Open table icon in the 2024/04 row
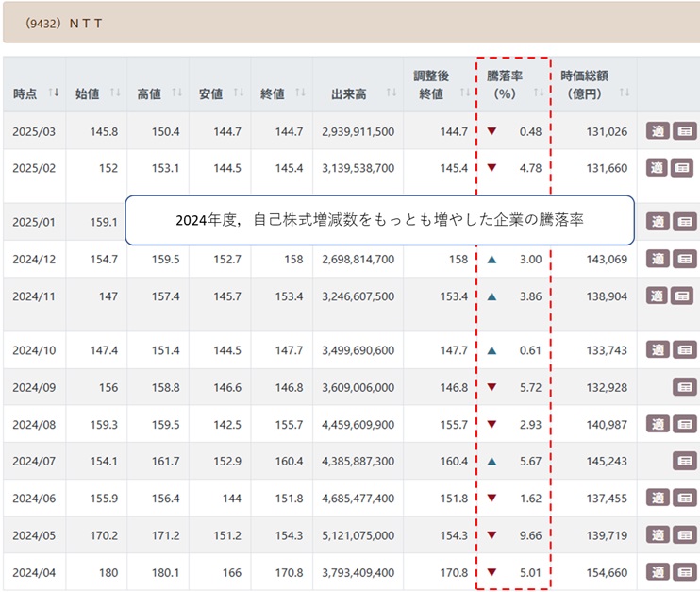 click(x=684, y=572)
